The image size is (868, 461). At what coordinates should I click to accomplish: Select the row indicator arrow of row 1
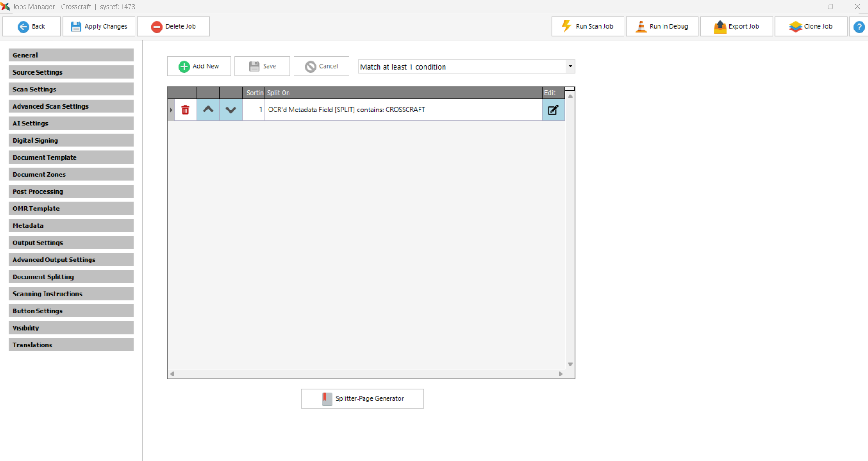point(171,110)
